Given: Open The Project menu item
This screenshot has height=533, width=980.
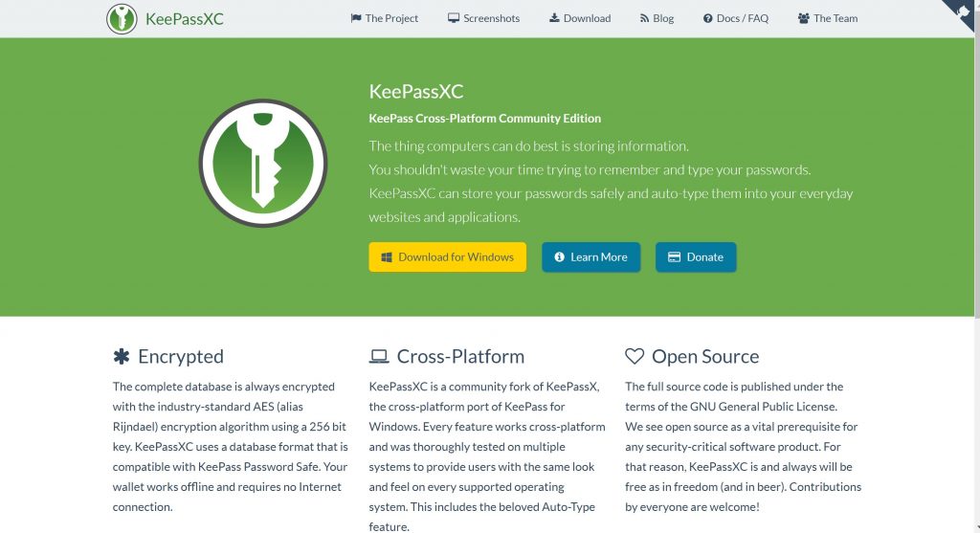Looking at the screenshot, I should tap(385, 18).
